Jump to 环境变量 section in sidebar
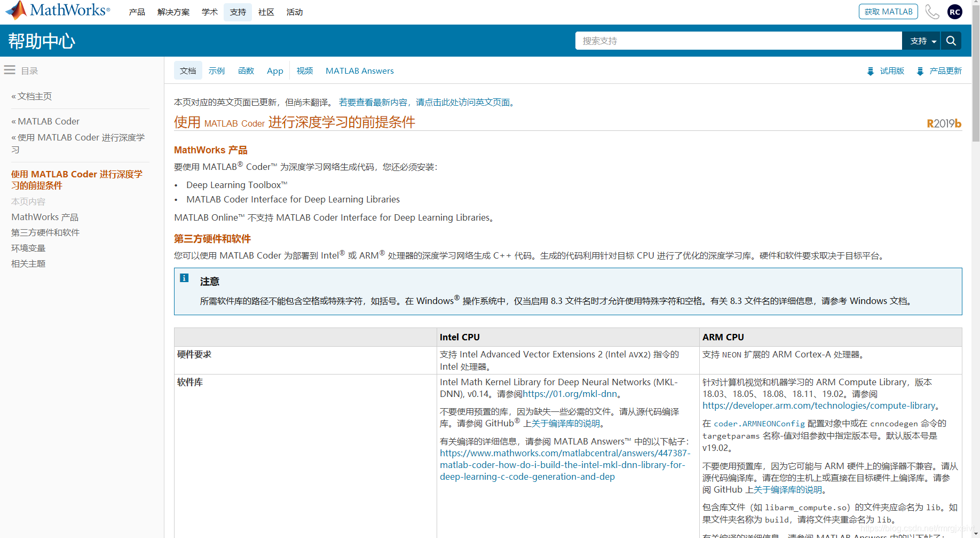980x538 pixels. click(28, 248)
